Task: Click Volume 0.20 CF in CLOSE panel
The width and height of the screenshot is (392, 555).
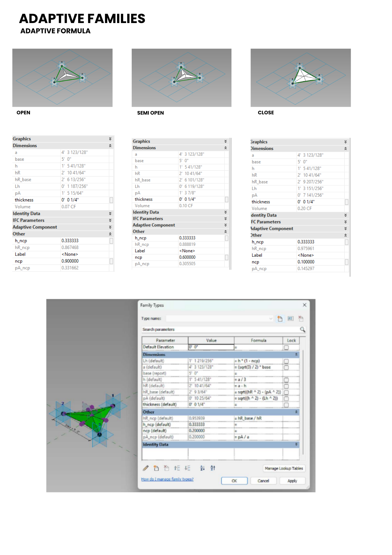Action: point(305,208)
